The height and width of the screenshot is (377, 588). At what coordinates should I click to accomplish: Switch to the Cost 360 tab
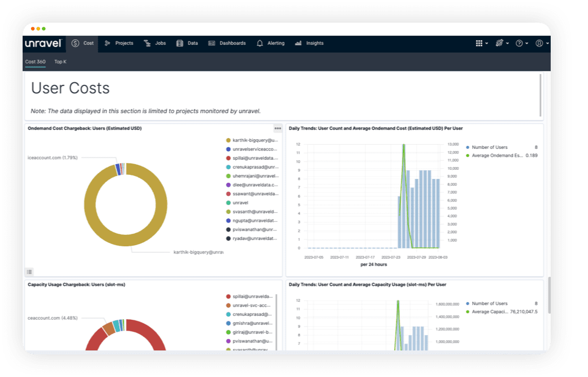click(35, 62)
